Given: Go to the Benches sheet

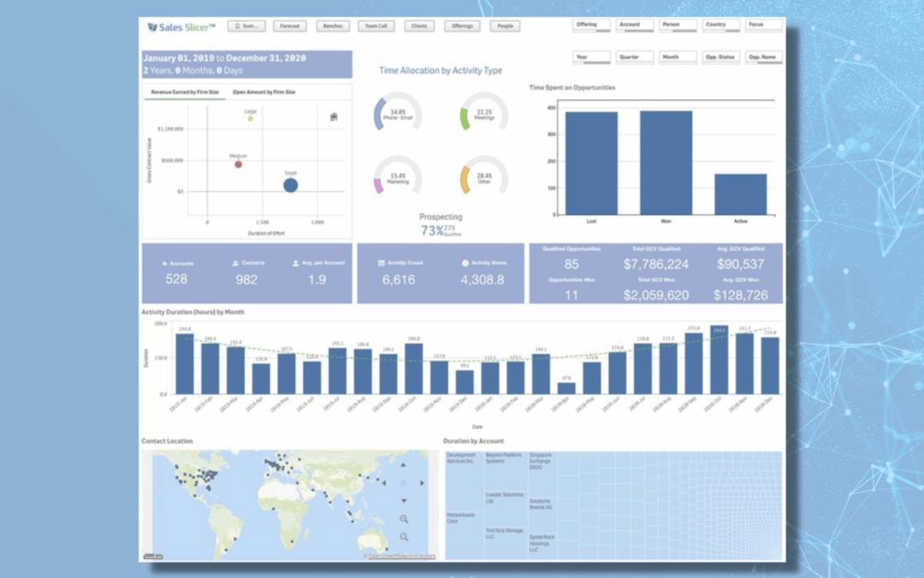Looking at the screenshot, I should [333, 26].
